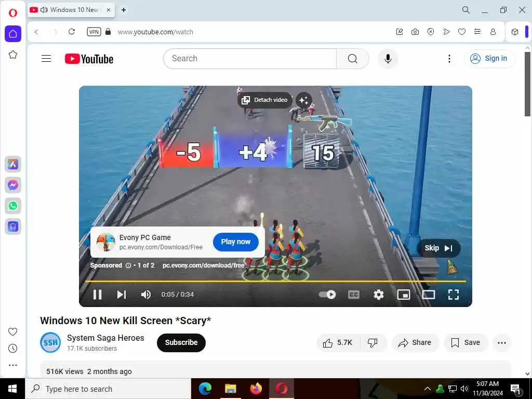The width and height of the screenshot is (532, 399).
Task: Enter full screen mode
Action: click(453, 295)
